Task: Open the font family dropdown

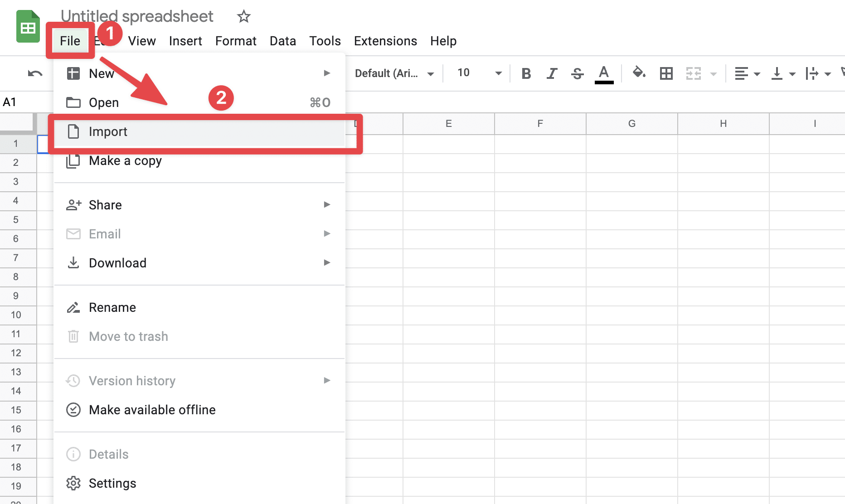Action: (x=394, y=73)
